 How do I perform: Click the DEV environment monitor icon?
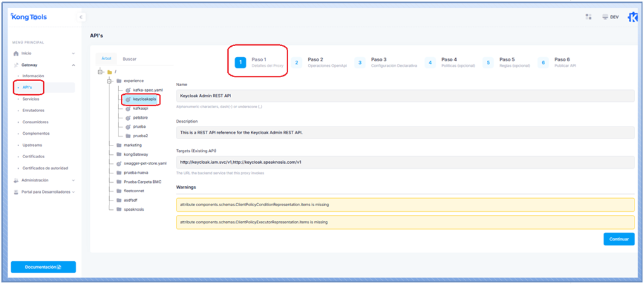(x=605, y=17)
